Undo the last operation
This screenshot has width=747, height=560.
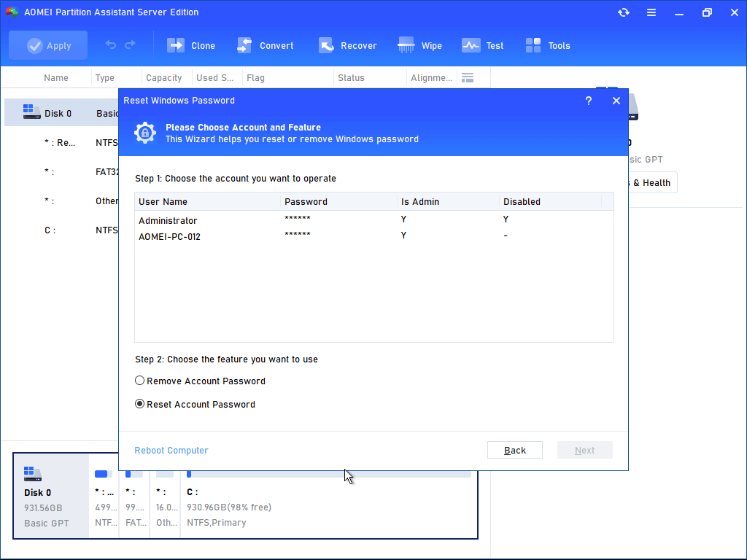(x=111, y=45)
